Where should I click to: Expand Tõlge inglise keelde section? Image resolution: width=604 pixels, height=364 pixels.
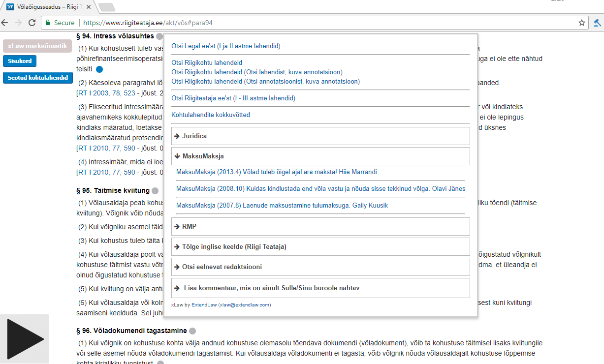pyautogui.click(x=320, y=247)
